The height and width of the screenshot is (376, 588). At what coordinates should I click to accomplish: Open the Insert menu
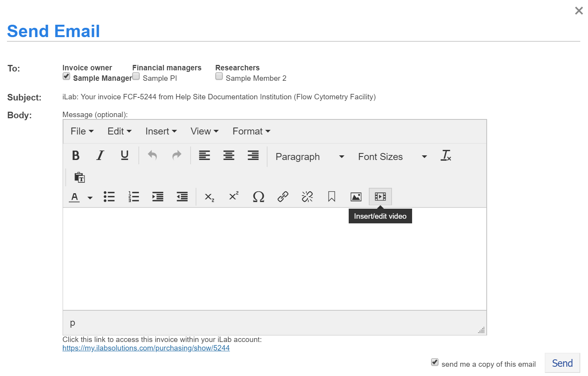tap(161, 131)
